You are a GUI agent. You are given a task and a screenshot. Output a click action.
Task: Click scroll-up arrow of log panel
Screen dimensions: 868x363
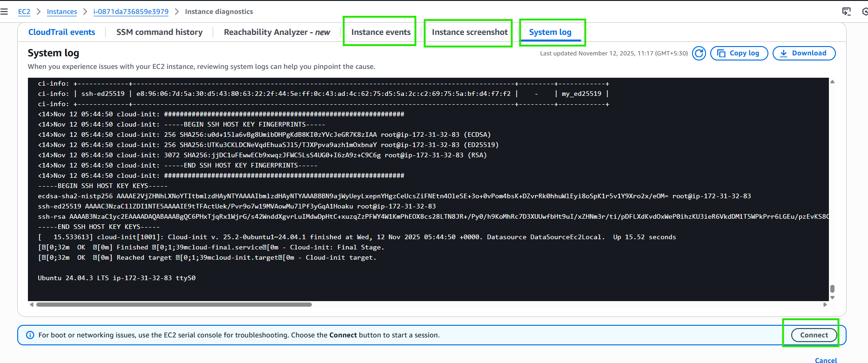tap(832, 82)
